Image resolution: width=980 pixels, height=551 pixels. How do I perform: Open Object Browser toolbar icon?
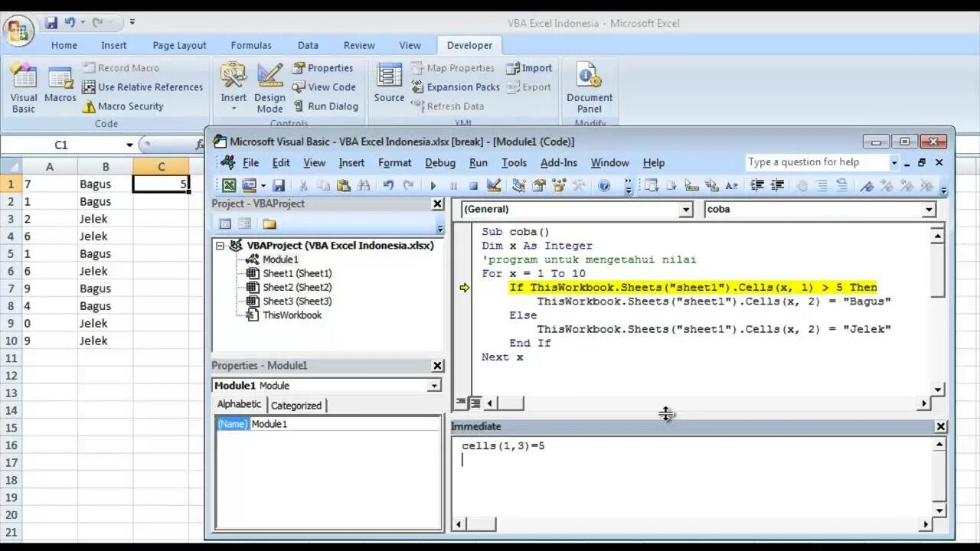[559, 185]
